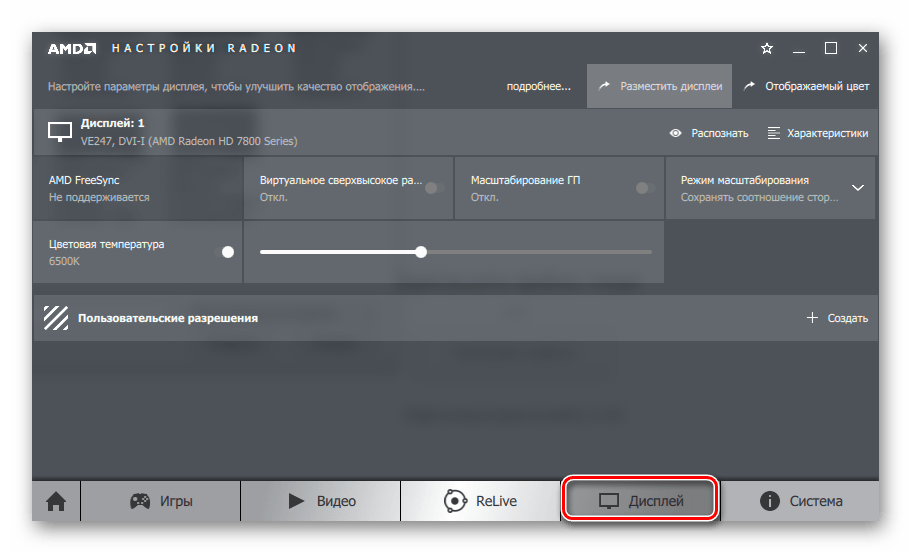
Task: Open the Видео tab
Action: 321,501
